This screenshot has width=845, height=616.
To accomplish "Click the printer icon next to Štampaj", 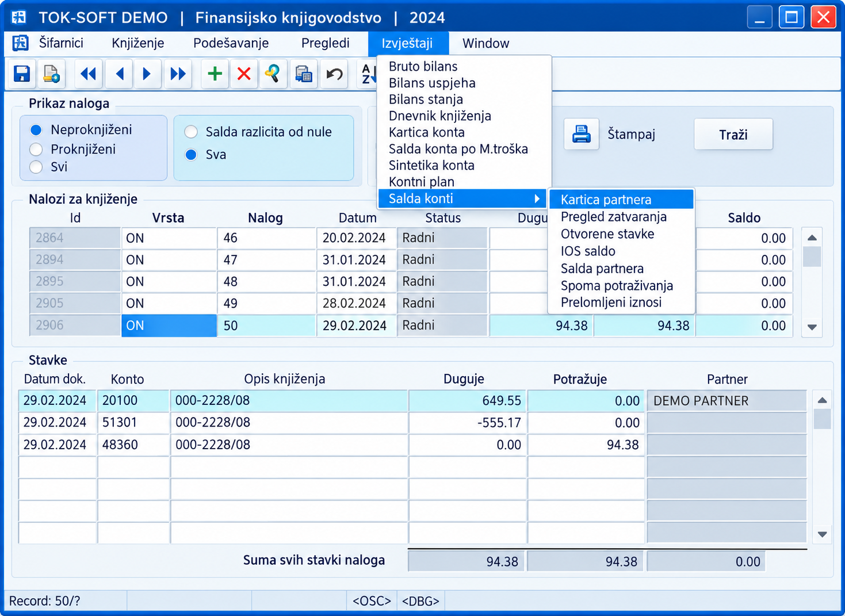I will pos(582,134).
